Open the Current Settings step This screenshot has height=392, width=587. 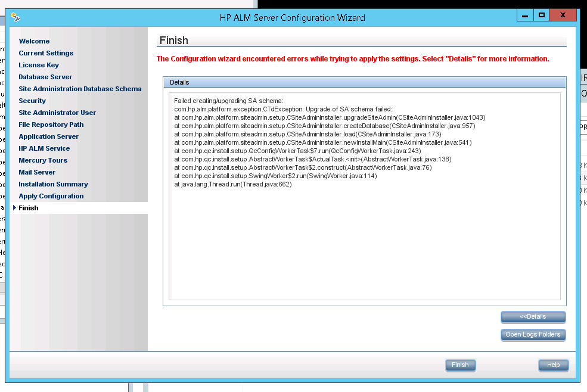(x=46, y=53)
